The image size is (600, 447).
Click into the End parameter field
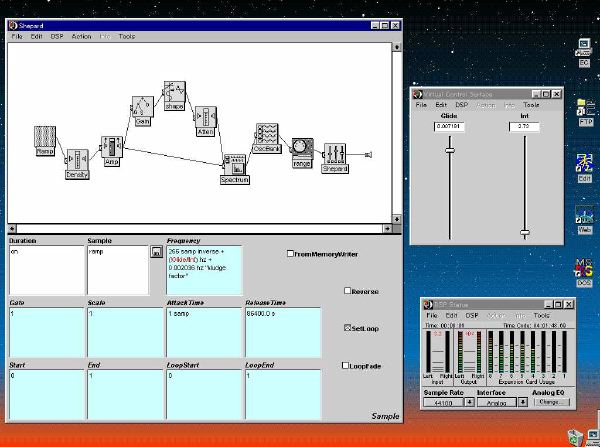click(125, 395)
